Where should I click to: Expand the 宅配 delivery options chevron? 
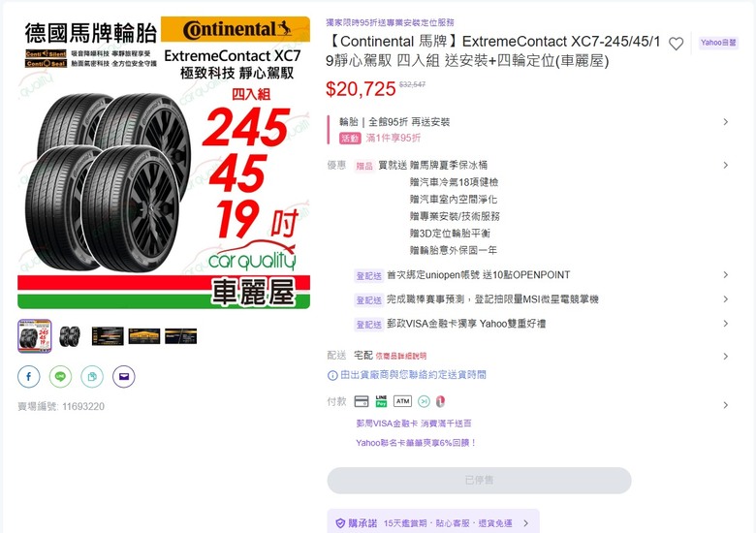[x=726, y=356]
